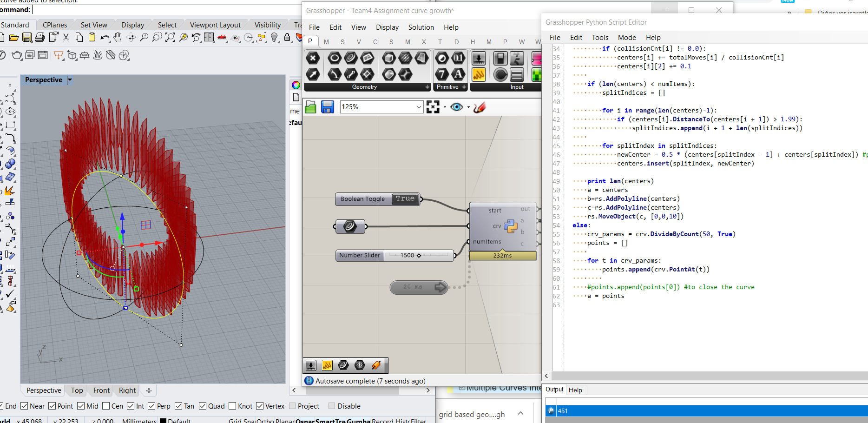Open the Grasshopper sketch pencil tool
The width and height of the screenshot is (868, 423).
(480, 107)
